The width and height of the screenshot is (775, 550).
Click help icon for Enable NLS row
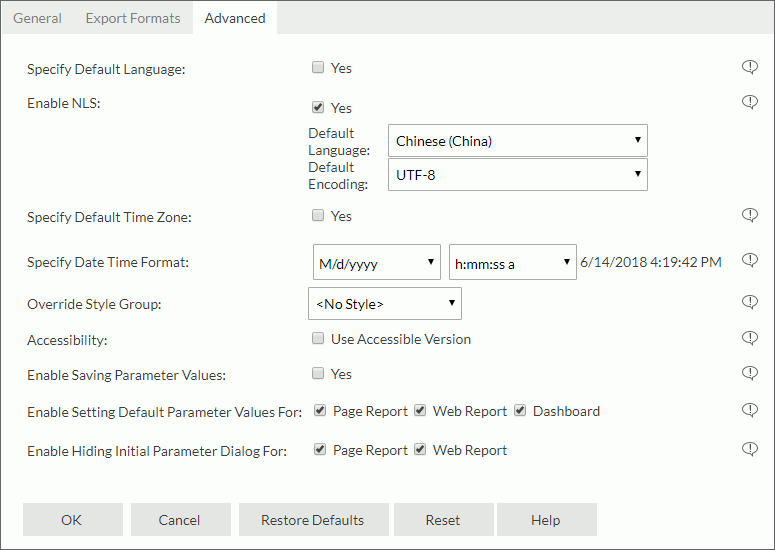[x=750, y=102]
